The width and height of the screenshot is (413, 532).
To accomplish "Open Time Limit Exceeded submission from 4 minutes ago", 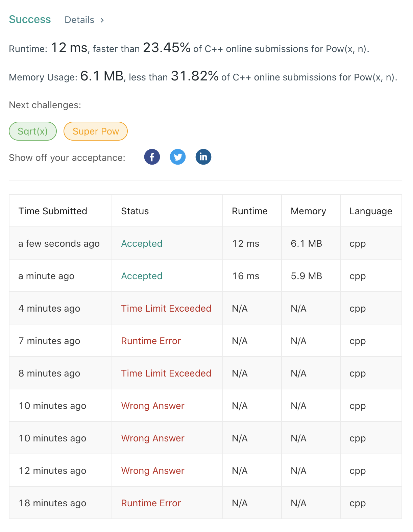I will (166, 308).
